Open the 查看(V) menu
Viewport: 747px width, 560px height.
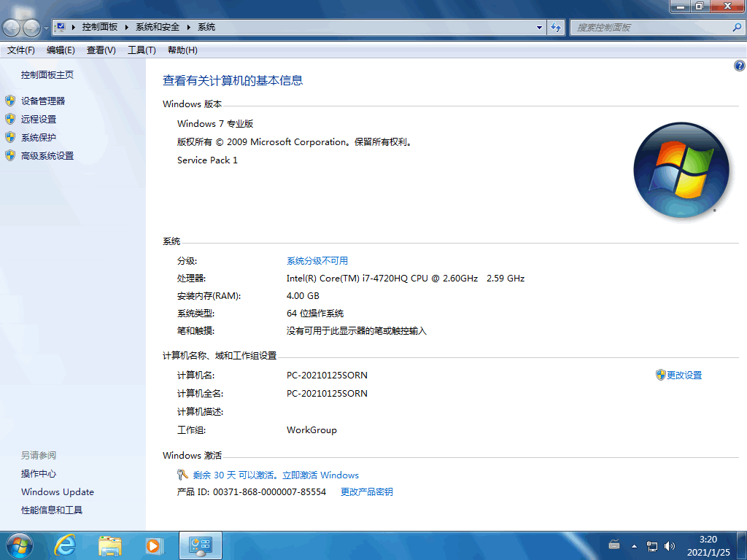coord(101,50)
